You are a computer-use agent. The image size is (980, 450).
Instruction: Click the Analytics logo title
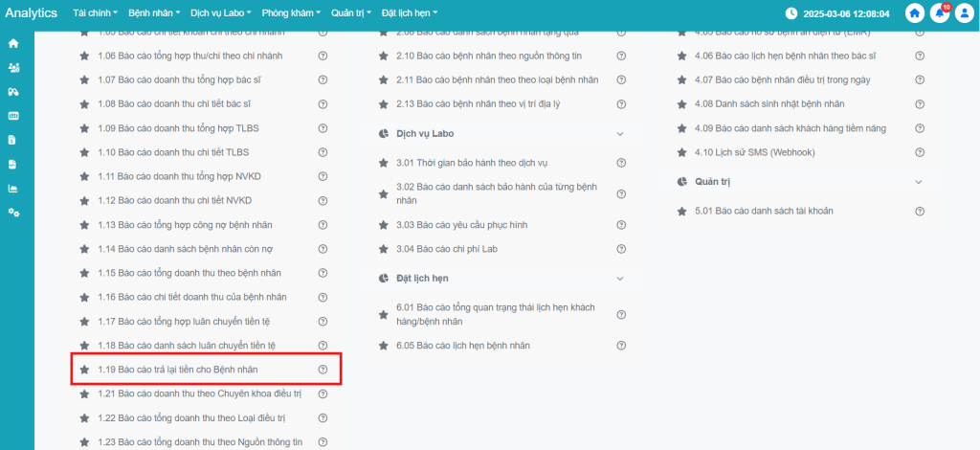pos(32,13)
